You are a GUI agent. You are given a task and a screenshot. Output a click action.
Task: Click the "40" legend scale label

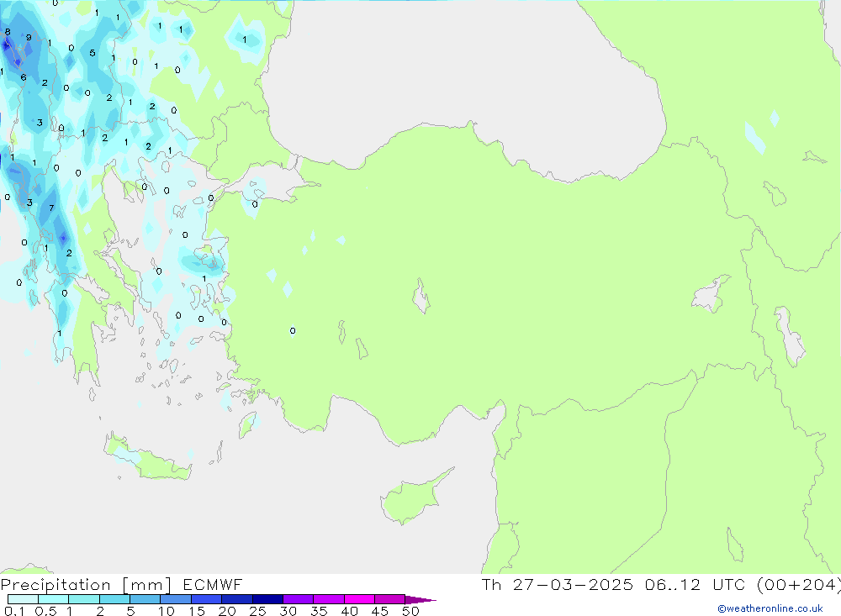click(x=349, y=611)
